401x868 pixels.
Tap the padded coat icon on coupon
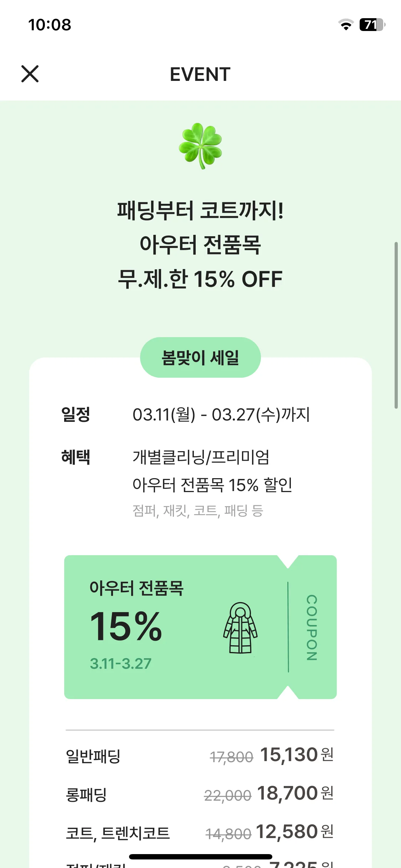(240, 628)
